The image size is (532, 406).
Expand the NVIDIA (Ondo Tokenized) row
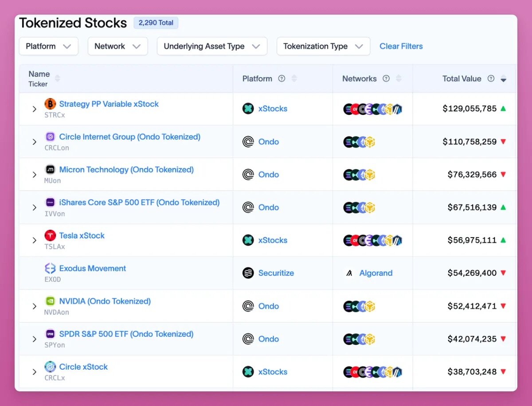[x=34, y=306]
